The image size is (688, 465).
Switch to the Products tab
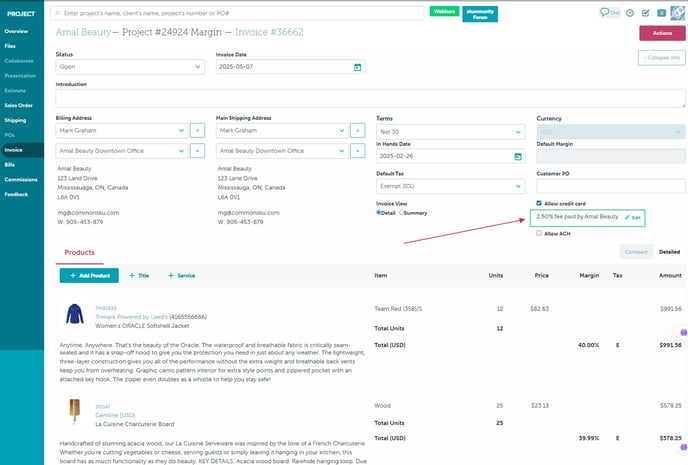tap(79, 252)
